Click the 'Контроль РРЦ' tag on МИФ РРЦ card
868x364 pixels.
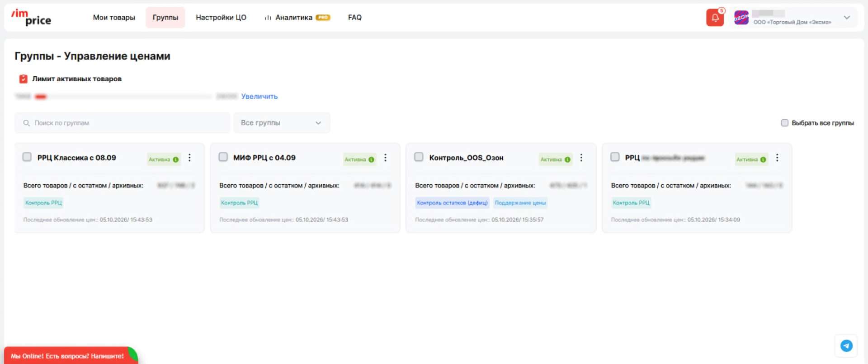[239, 203]
